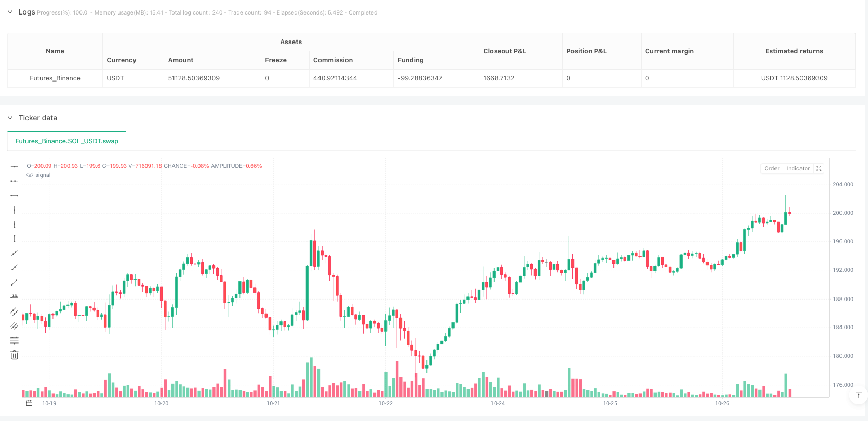Toggle the signal overlay visibility eye icon
Image resolution: width=868 pixels, height=421 pixels.
point(29,175)
